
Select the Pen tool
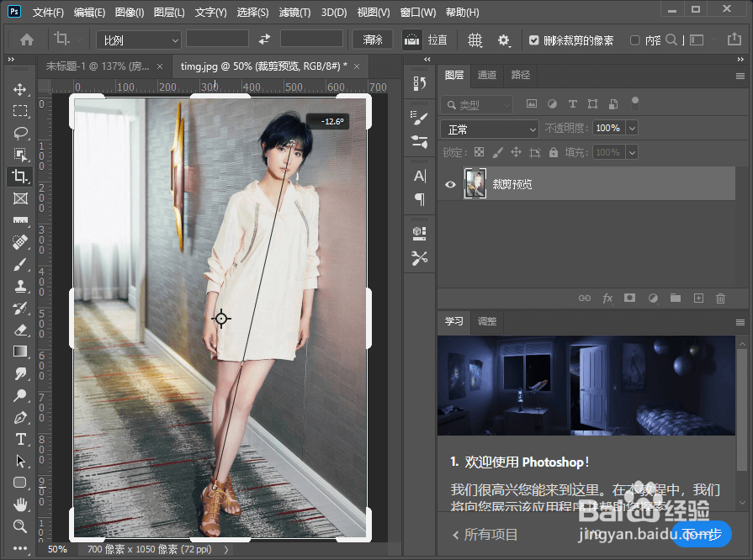pyautogui.click(x=19, y=417)
